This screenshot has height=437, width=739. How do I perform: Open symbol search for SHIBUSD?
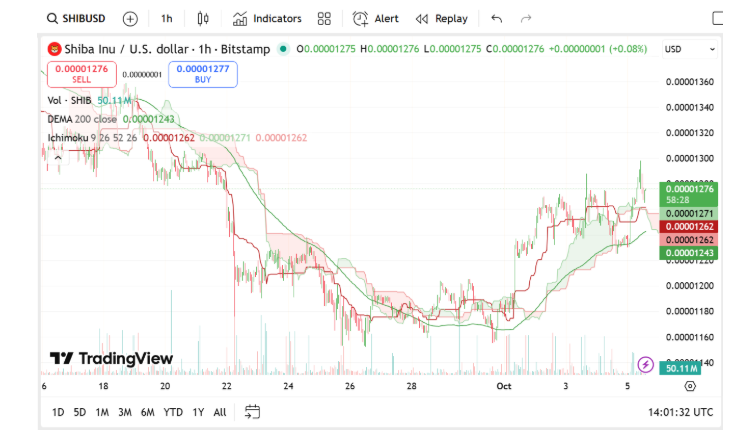click(x=79, y=18)
